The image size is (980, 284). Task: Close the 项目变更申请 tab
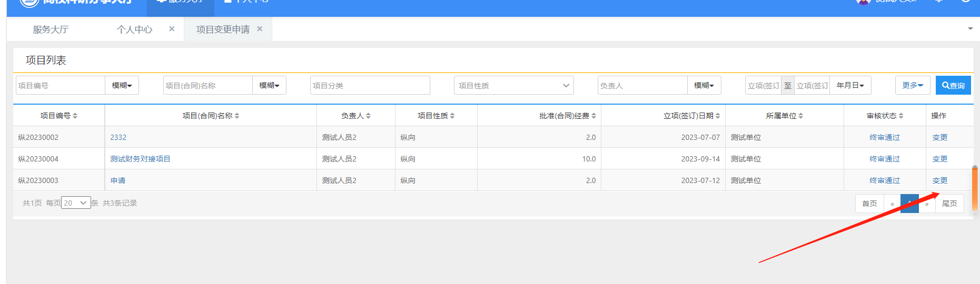tap(260, 29)
